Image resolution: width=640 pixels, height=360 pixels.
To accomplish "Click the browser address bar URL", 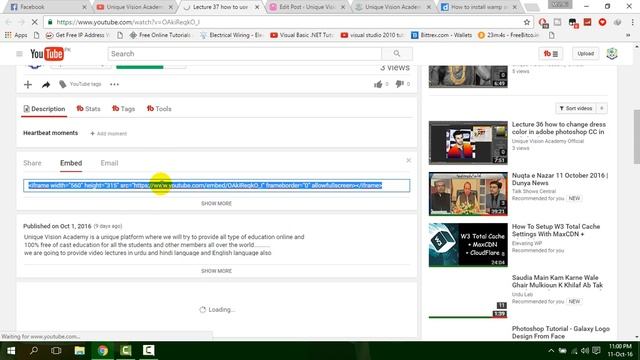I will [x=128, y=22].
